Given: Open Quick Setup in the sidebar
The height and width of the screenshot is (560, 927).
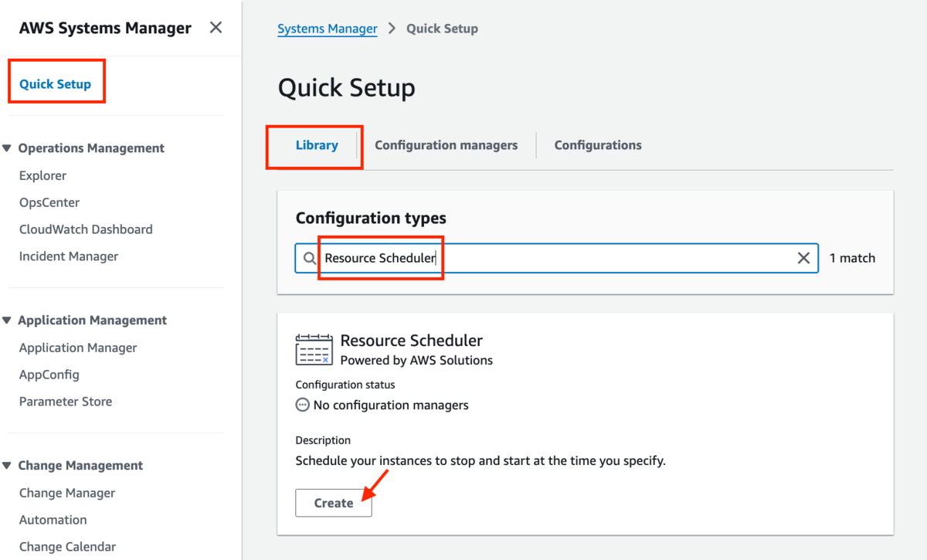Looking at the screenshot, I should tap(56, 84).
